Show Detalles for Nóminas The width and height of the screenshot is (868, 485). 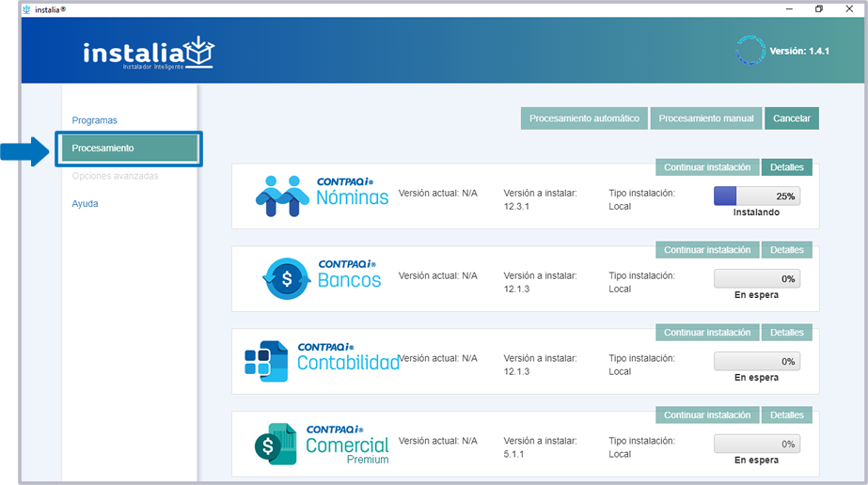786,167
